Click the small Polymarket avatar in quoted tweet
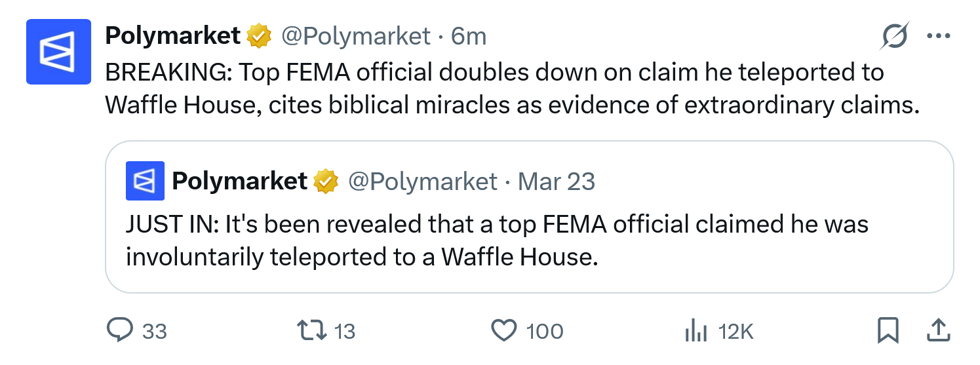This screenshot has height=365, width=980. tap(145, 180)
